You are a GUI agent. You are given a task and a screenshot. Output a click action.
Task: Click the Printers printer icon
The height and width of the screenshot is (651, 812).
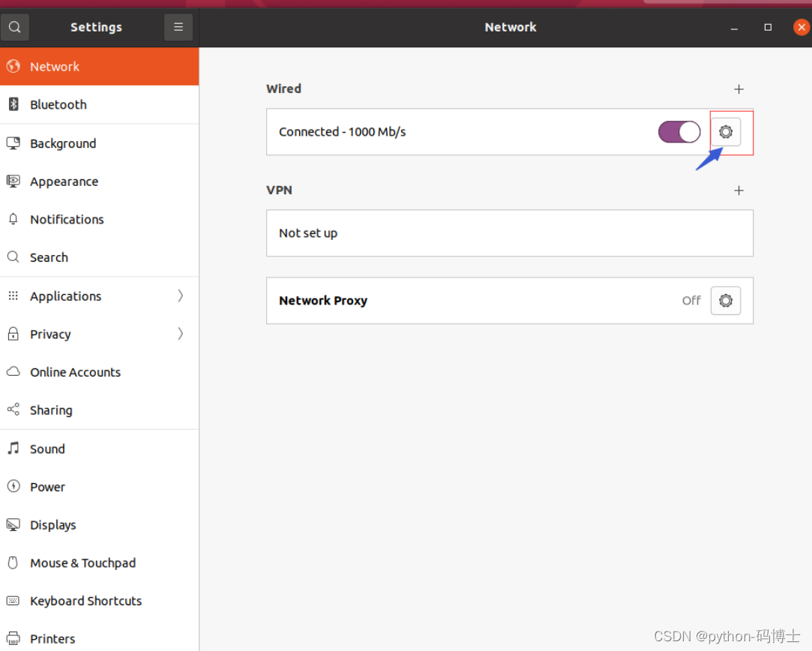click(x=13, y=638)
